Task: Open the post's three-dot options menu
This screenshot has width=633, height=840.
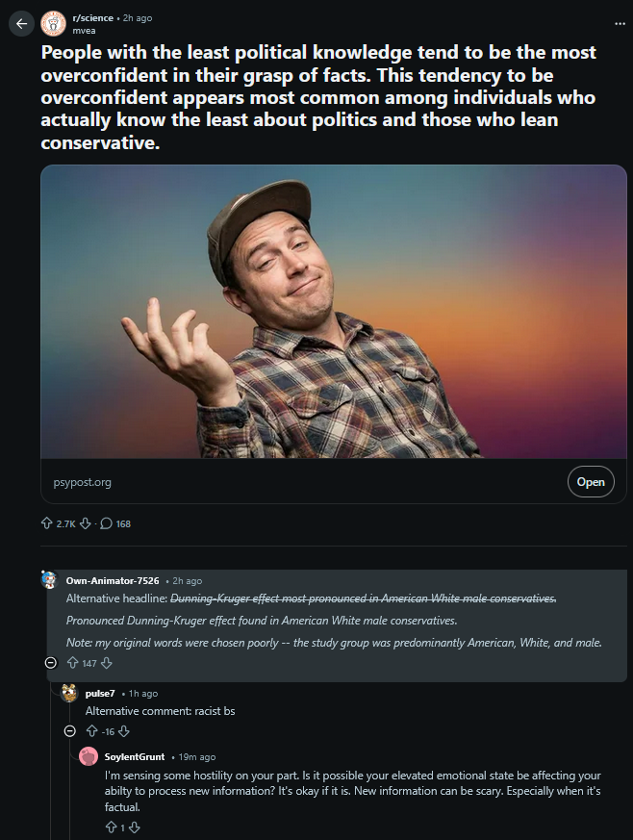Action: coord(619,22)
